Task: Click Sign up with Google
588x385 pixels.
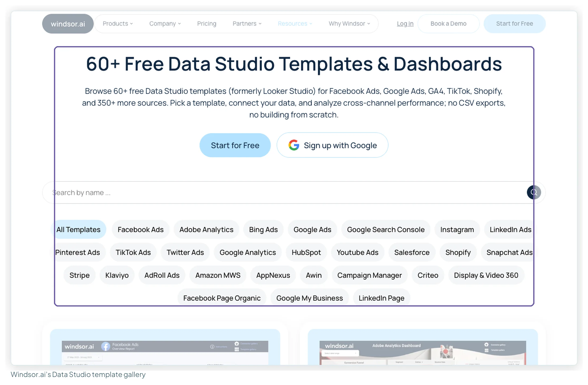Action: pos(332,145)
